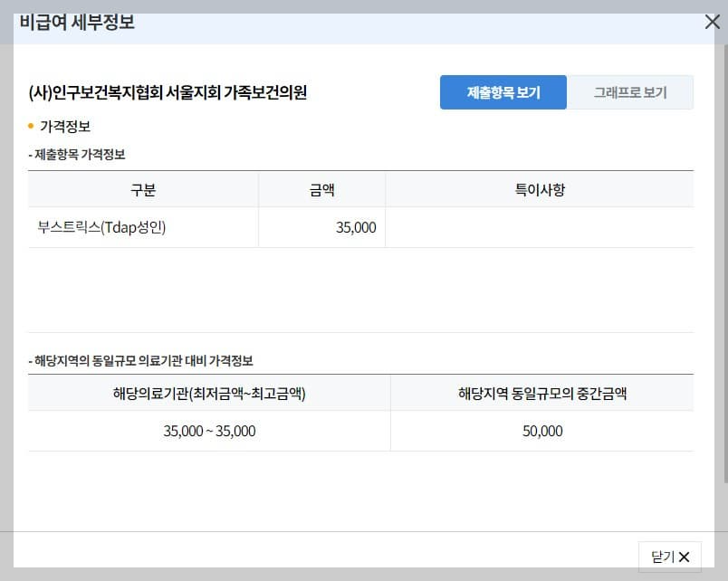Select the 특이사항 column header

pyautogui.click(x=542, y=189)
